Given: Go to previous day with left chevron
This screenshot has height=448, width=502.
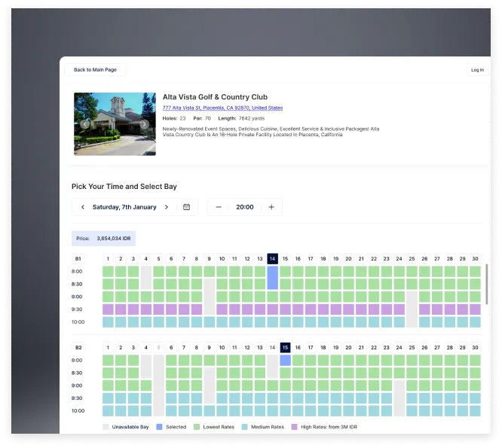Looking at the screenshot, I should click(83, 207).
